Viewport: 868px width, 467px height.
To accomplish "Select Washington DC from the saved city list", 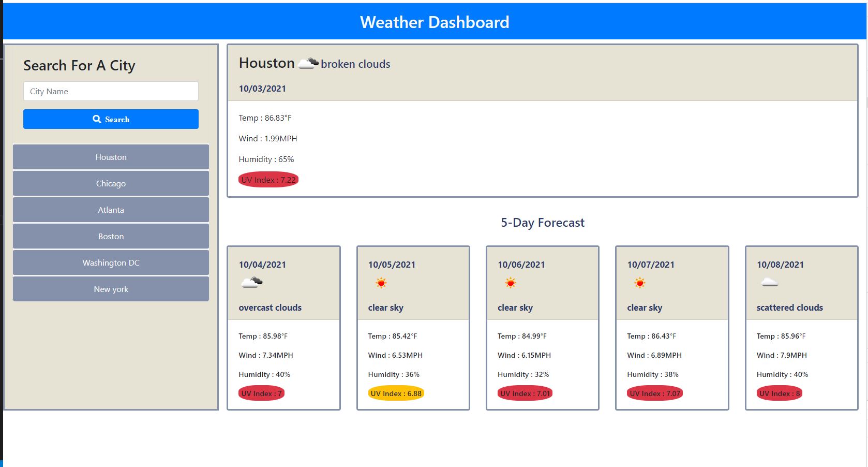I will coord(110,262).
